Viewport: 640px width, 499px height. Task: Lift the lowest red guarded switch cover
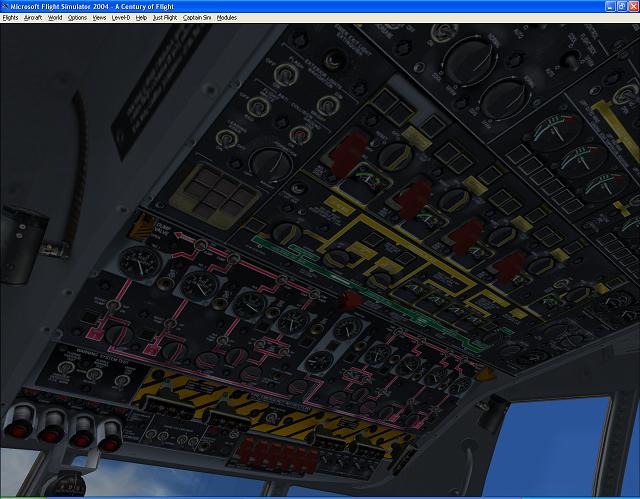click(x=509, y=267)
